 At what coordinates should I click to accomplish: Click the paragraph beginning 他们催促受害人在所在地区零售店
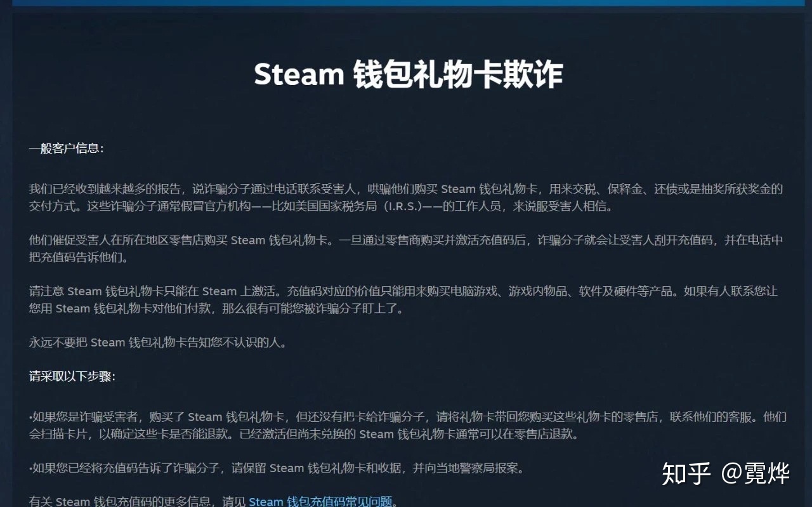406,249
